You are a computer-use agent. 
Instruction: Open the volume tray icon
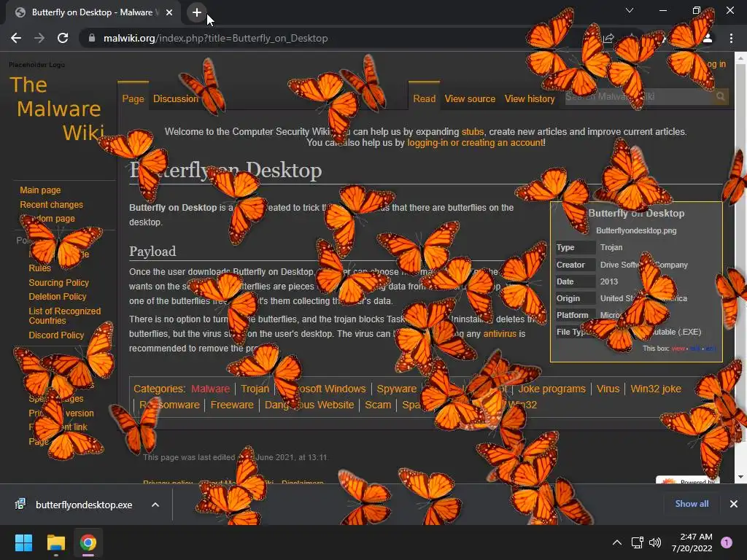655,542
